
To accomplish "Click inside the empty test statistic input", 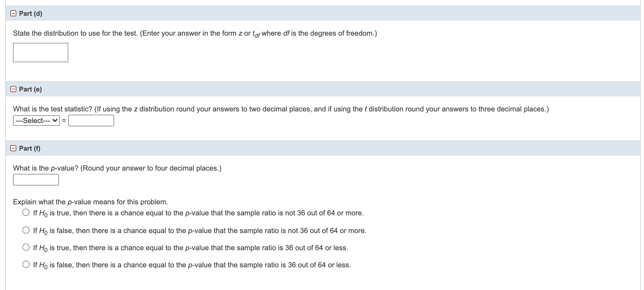I will [91, 120].
